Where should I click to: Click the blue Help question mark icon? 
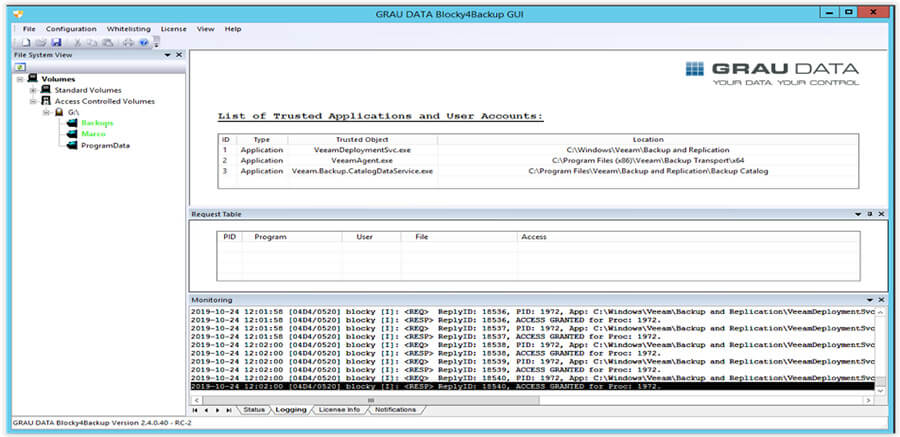point(143,42)
